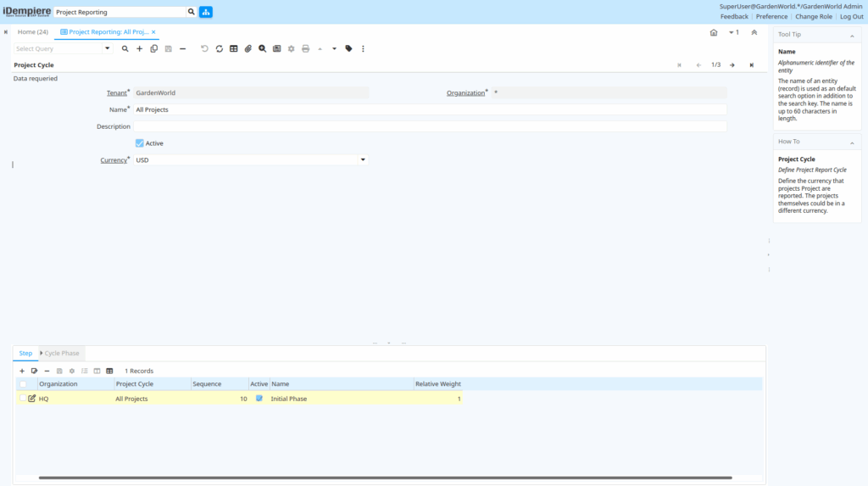Add a new Step row with plus icon

point(22,371)
